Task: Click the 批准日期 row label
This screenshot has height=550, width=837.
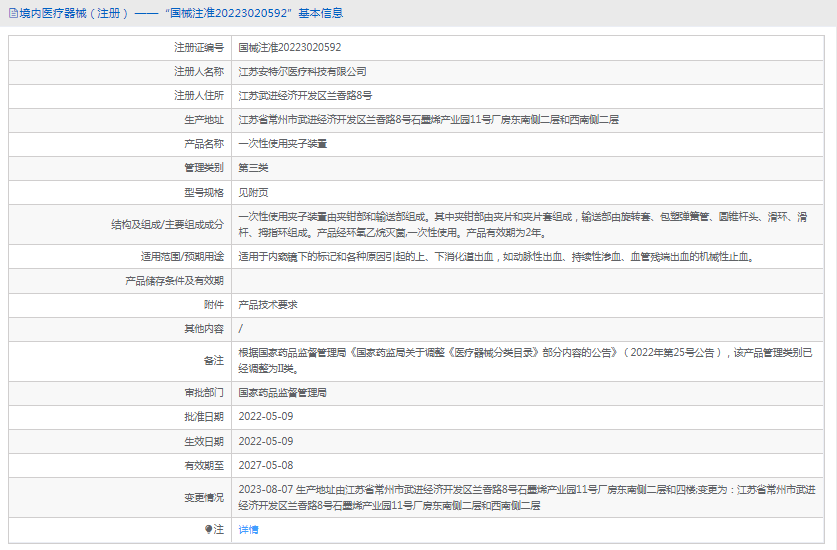Action: pos(204,417)
